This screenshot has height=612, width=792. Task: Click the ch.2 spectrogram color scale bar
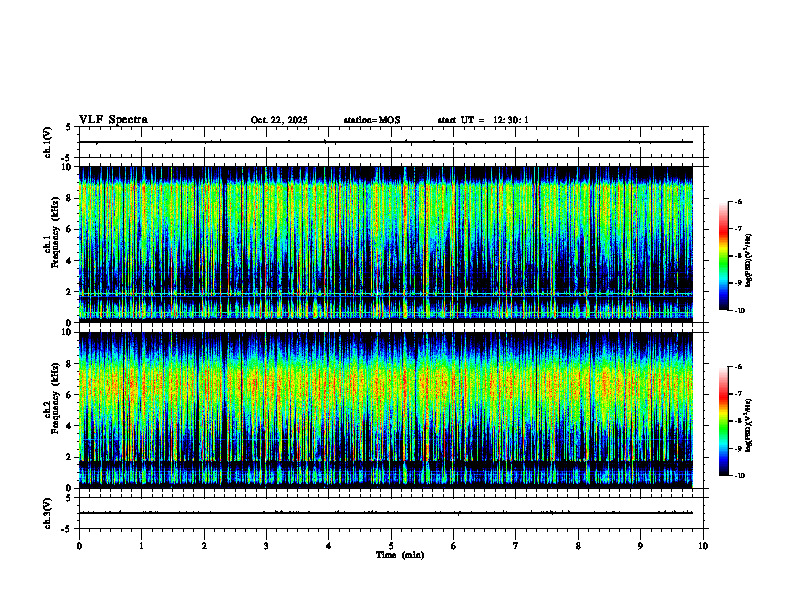[x=724, y=421]
